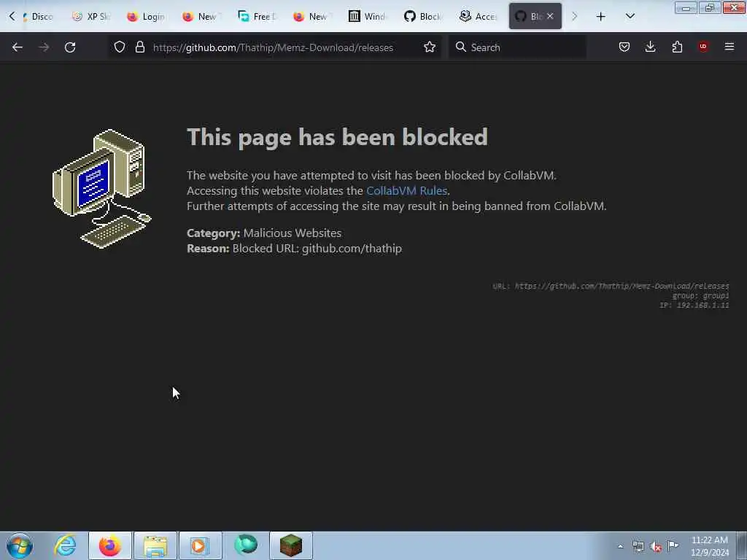Image resolution: width=747 pixels, height=560 pixels.
Task: Bookmark this page with the star
Action: [x=430, y=47]
